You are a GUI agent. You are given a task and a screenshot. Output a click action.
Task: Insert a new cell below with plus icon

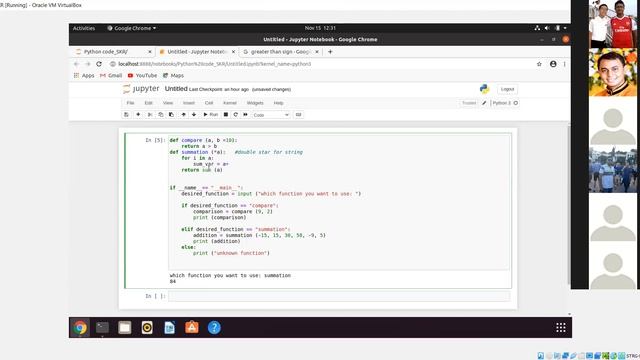138,115
